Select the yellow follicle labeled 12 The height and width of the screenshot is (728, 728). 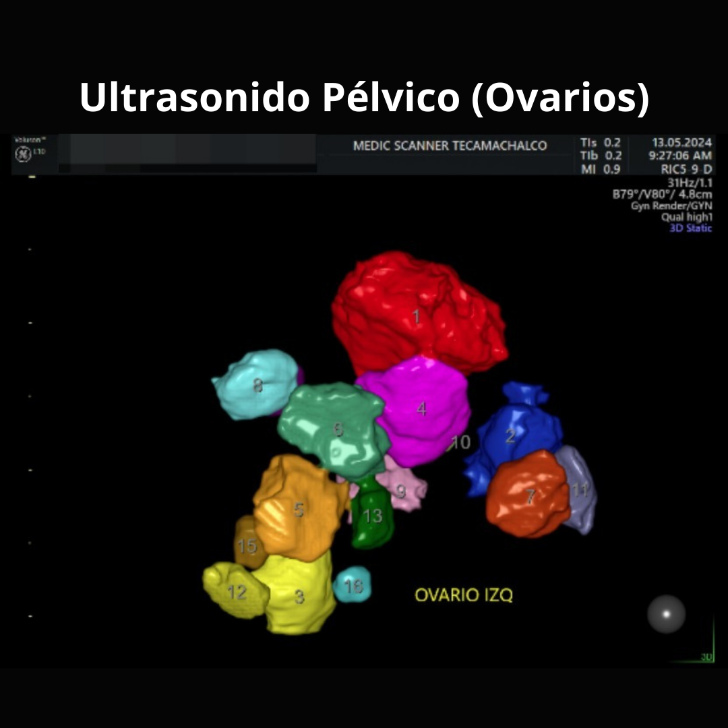235,592
